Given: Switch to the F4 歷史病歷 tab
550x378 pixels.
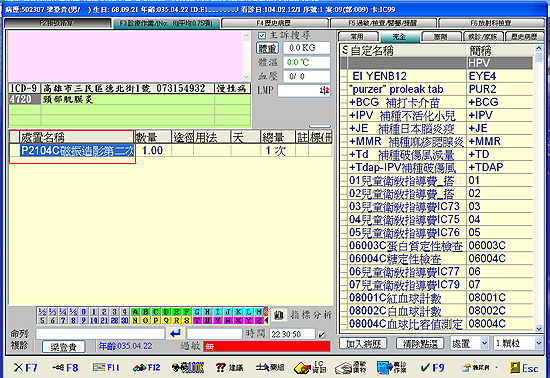Looking at the screenshot, I should (275, 23).
